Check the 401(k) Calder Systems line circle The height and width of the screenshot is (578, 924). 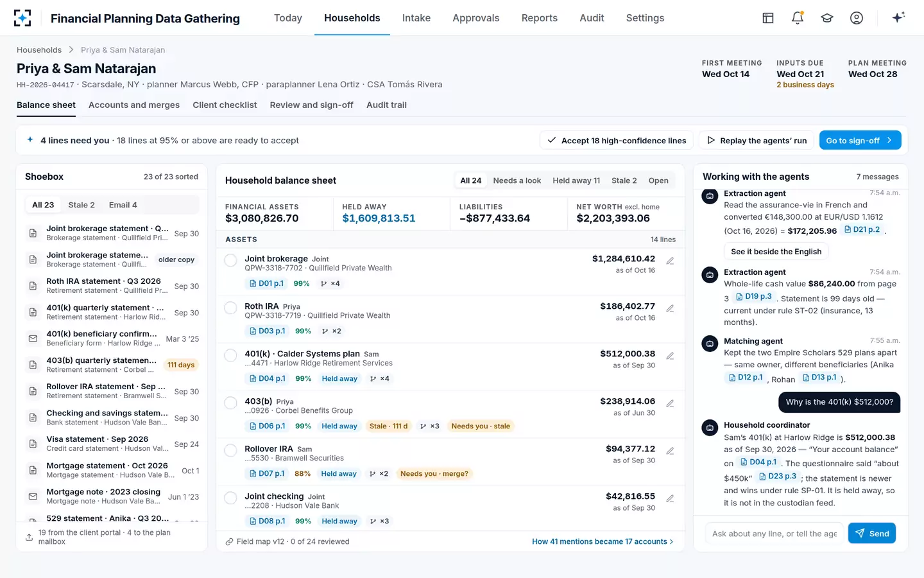click(230, 355)
